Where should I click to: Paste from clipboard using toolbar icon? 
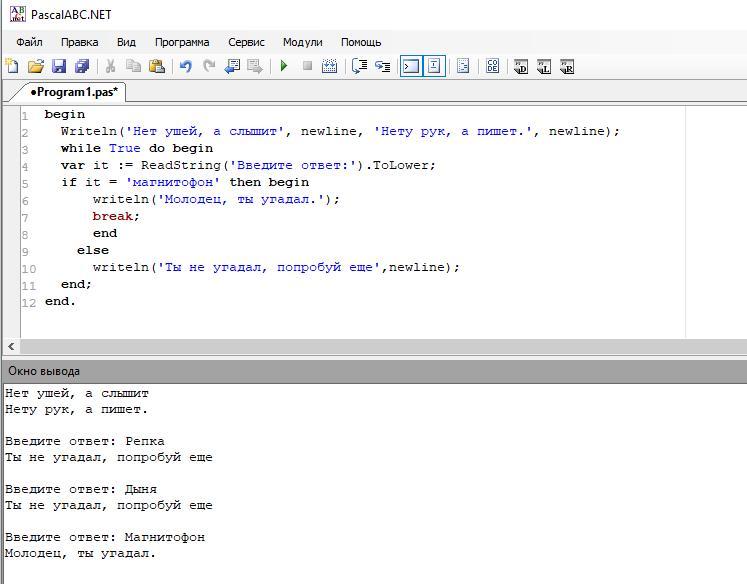[x=157, y=67]
